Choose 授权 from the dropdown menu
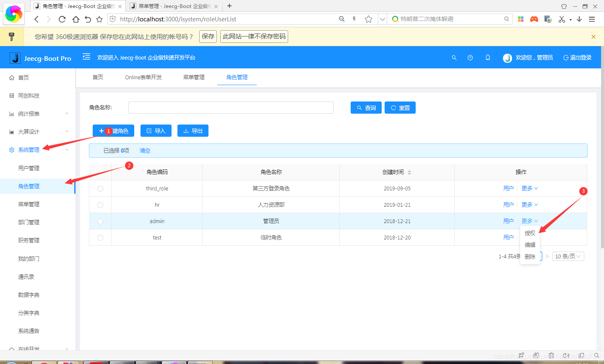The image size is (604, 364). pyautogui.click(x=530, y=233)
